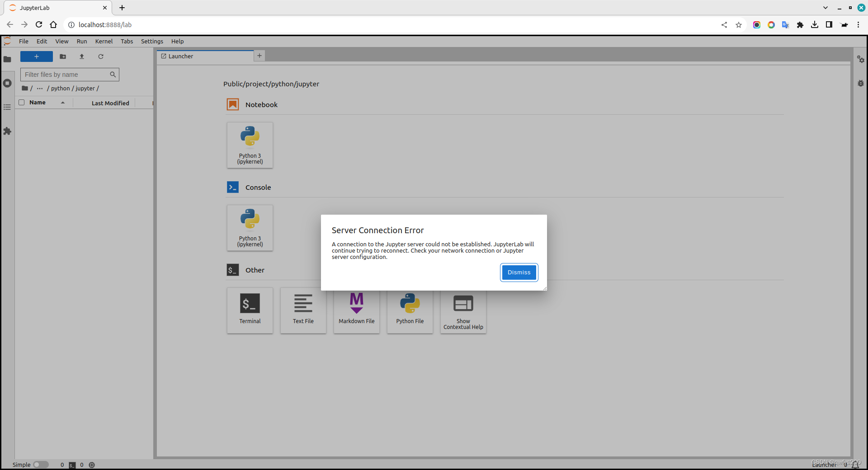This screenshot has height=470, width=868.
Task: Go to the browser home page
Action: (53, 25)
